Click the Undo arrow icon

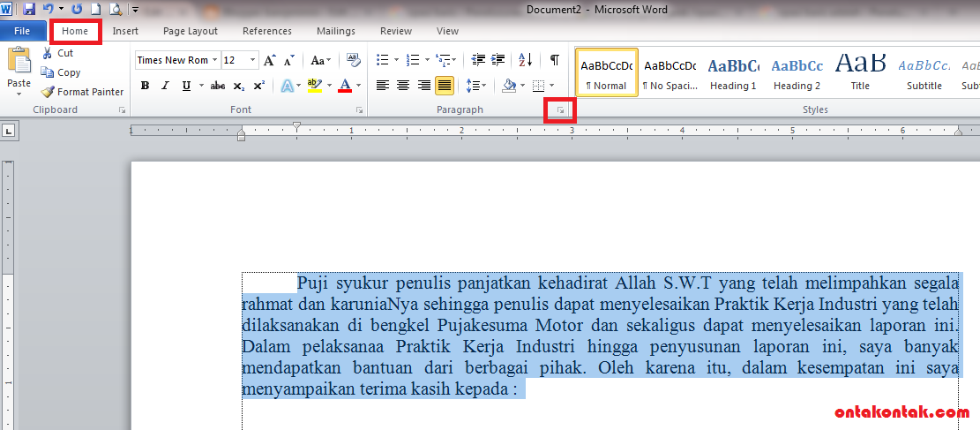(x=48, y=9)
